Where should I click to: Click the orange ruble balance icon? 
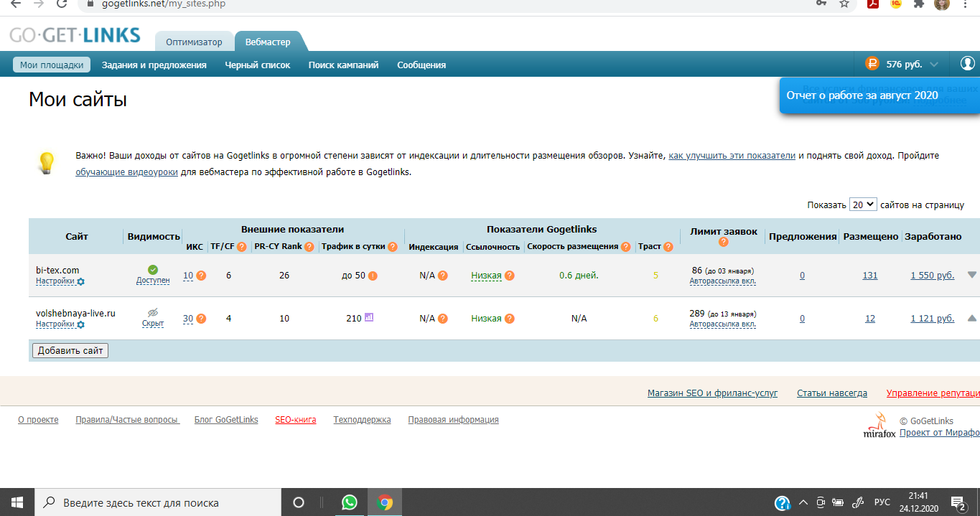(872, 64)
